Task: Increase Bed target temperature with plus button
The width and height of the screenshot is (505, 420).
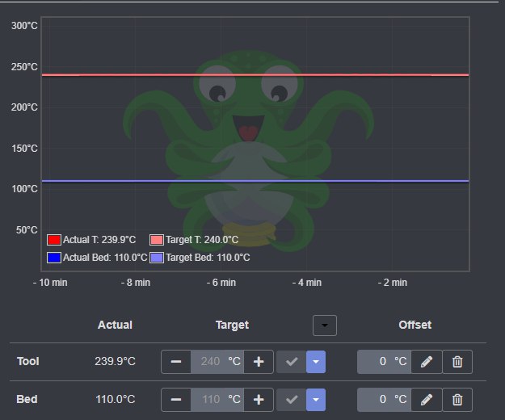Action: point(259,400)
